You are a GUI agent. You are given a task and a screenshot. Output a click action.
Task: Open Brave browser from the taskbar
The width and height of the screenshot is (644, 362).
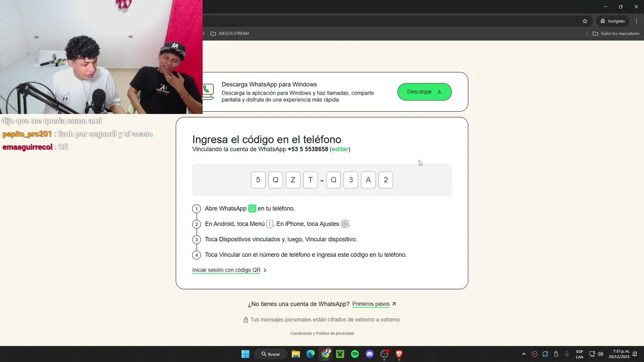point(399,354)
